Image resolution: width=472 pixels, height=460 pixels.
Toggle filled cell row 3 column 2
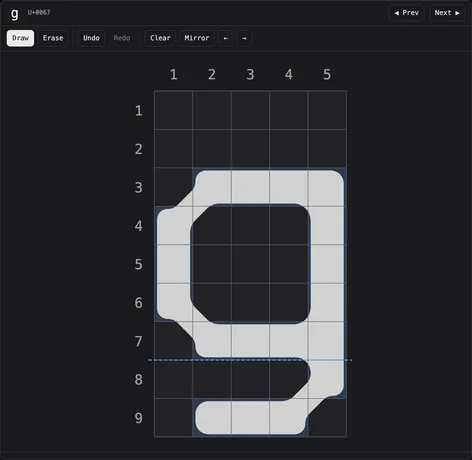[x=212, y=187]
